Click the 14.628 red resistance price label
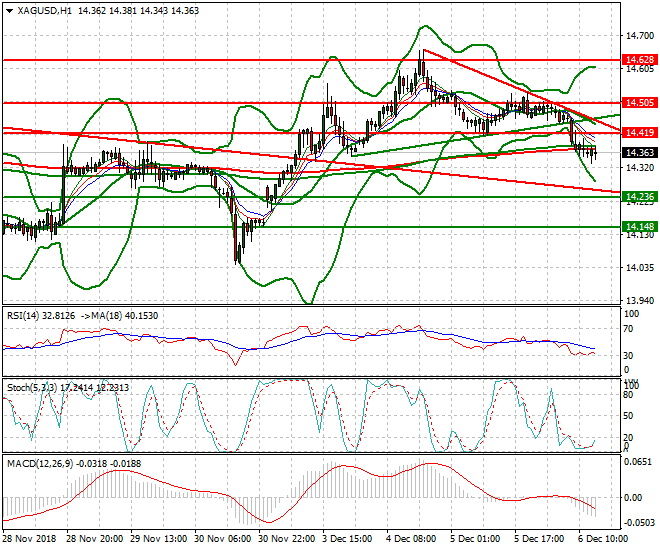Image resolution: width=660 pixels, height=550 pixels. 640,60
